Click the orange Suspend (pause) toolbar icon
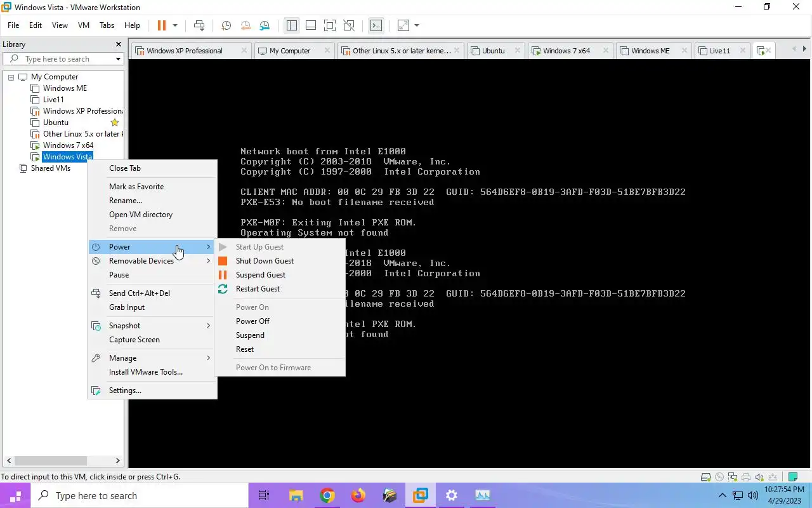 [161, 25]
